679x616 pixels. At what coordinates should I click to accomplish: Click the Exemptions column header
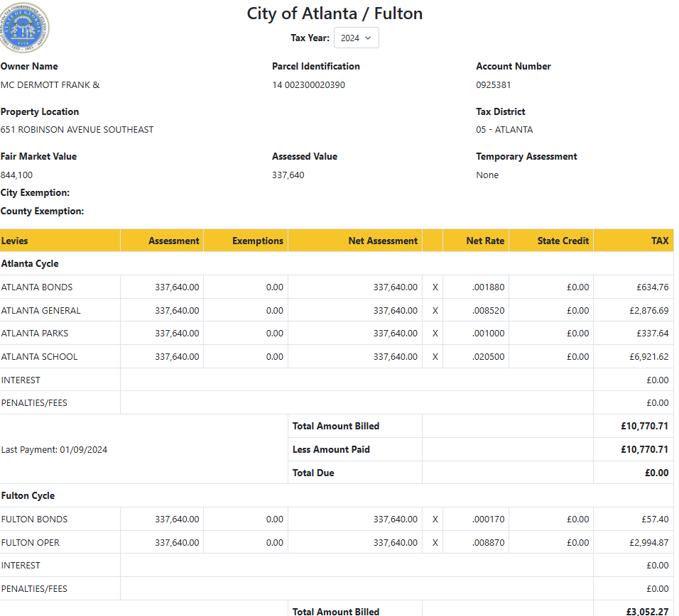(257, 241)
